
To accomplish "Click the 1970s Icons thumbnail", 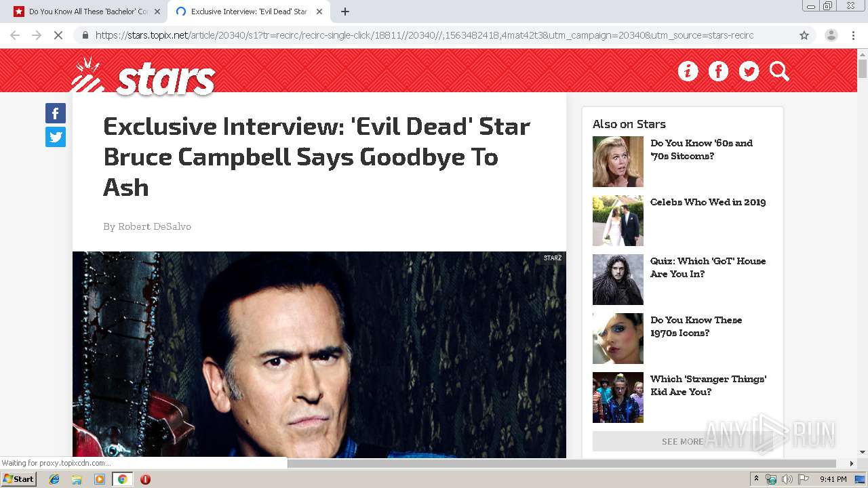I will [x=618, y=338].
